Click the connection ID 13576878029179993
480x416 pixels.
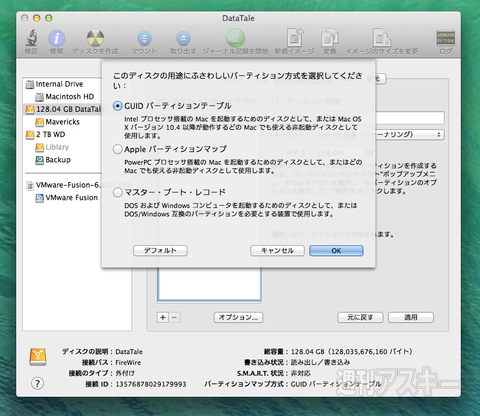[x=151, y=384]
